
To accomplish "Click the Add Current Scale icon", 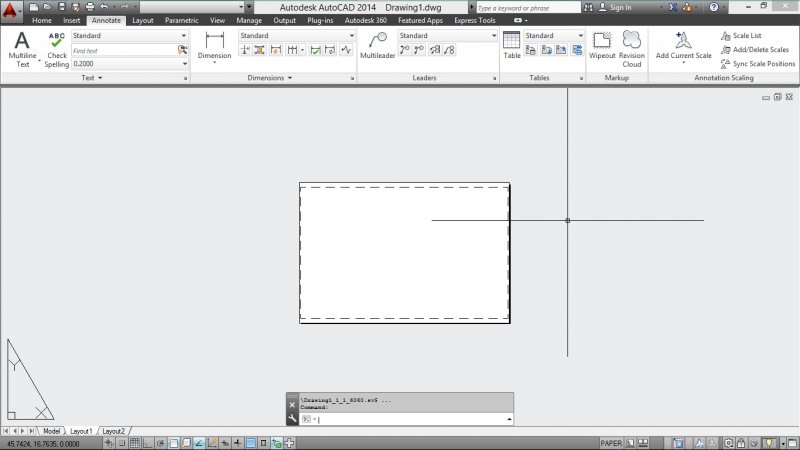I will pyautogui.click(x=683, y=46).
